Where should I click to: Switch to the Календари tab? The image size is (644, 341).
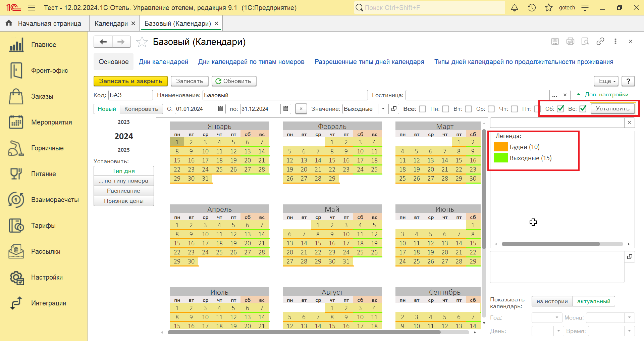(111, 23)
